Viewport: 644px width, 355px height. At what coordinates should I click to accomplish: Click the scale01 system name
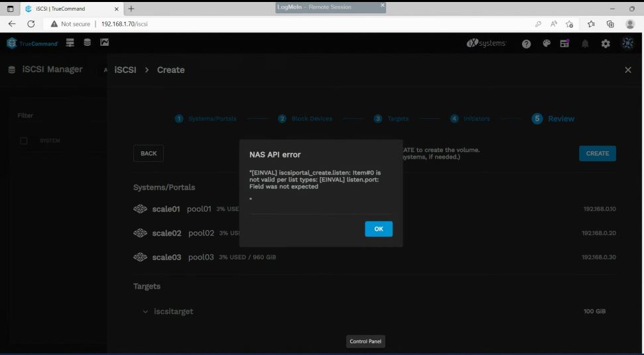click(x=166, y=209)
